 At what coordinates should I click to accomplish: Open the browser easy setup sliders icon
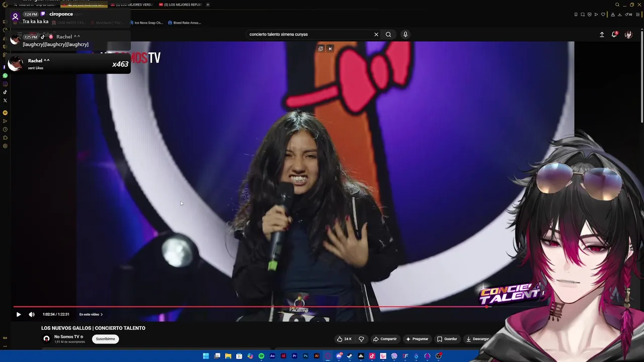point(637,15)
